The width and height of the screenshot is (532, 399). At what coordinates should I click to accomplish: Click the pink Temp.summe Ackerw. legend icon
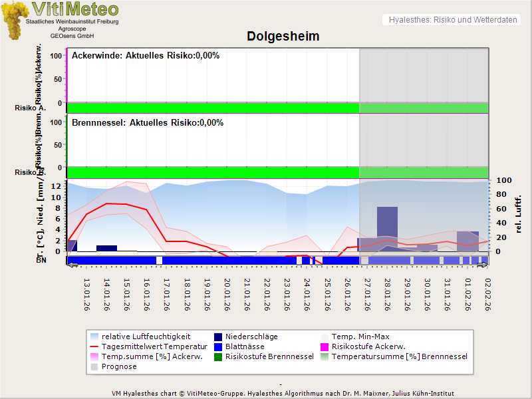coord(94,356)
